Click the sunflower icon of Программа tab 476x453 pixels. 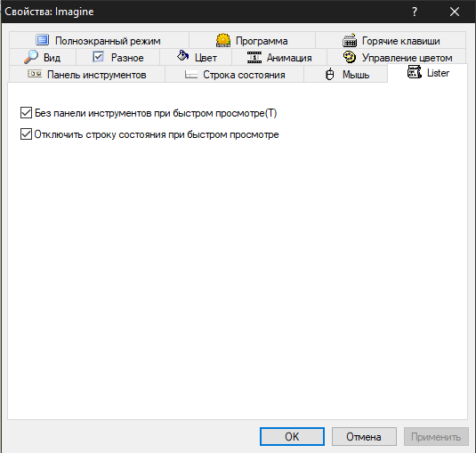point(223,40)
